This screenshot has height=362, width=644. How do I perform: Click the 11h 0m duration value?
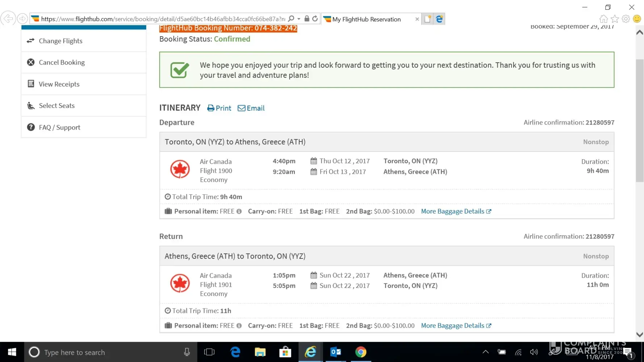(598, 285)
